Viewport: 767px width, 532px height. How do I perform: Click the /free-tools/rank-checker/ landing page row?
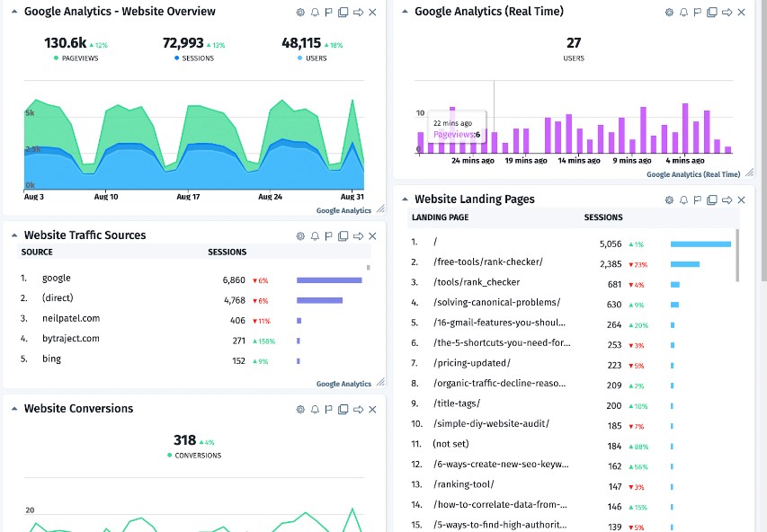click(x=487, y=263)
